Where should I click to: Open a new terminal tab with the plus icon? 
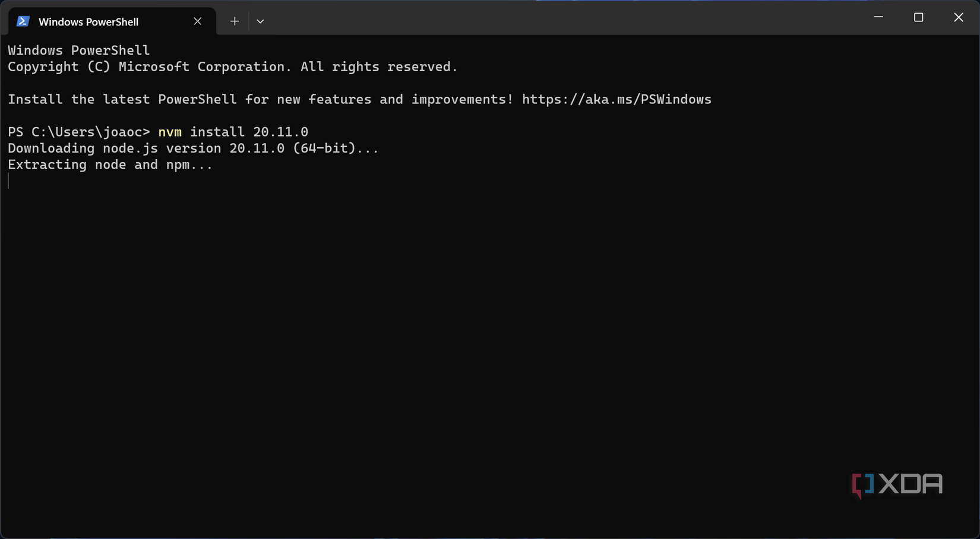(x=234, y=21)
